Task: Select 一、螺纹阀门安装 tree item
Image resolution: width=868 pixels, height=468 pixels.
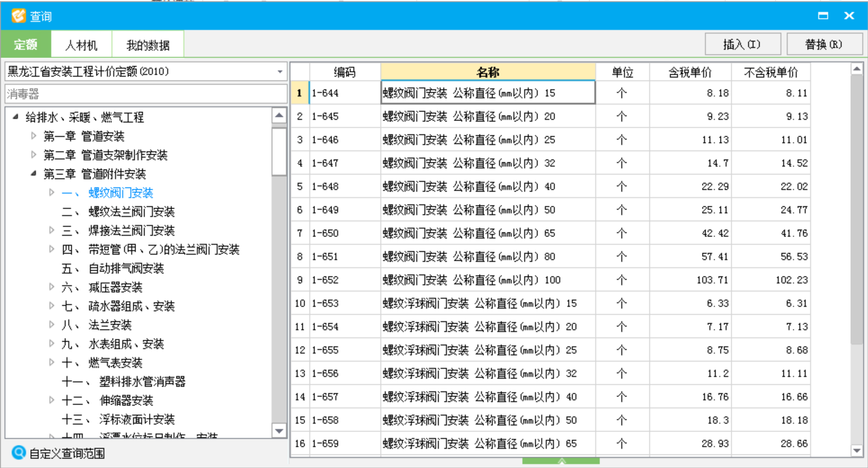Action: pos(107,193)
